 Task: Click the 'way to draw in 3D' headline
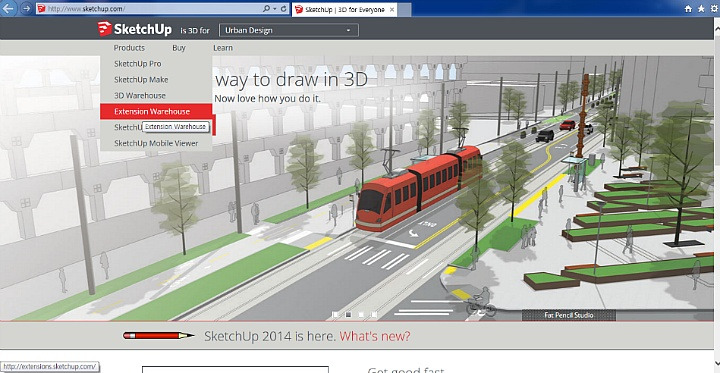(291, 80)
